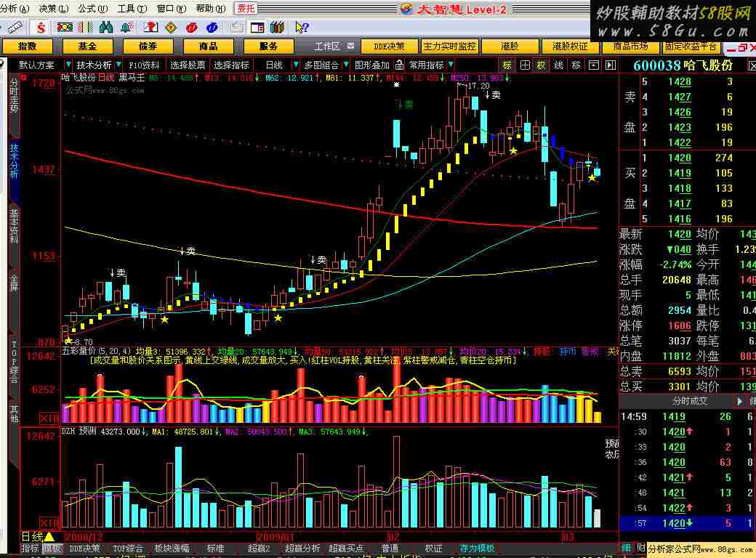Click the ruler measurement tool icon
Viewport: 756px width, 558px height.
tap(15, 28)
